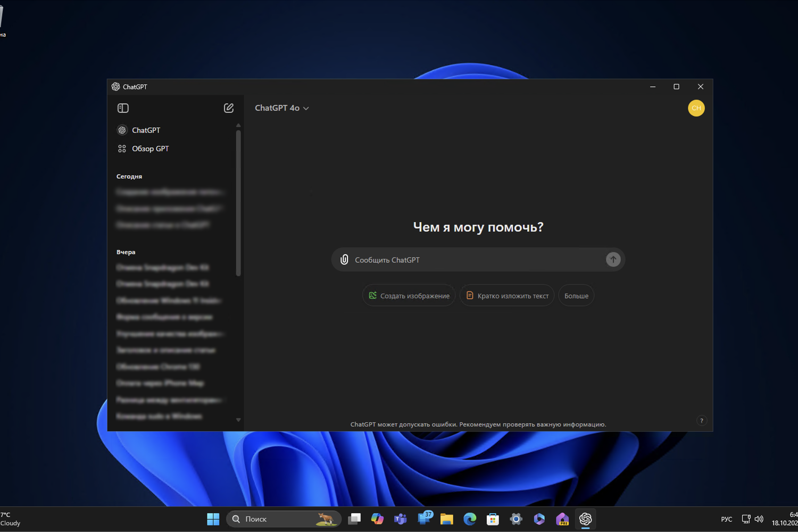Viewport: 798px width, 532px height.
Task: Send the message with the arrow button
Action: click(x=613, y=260)
